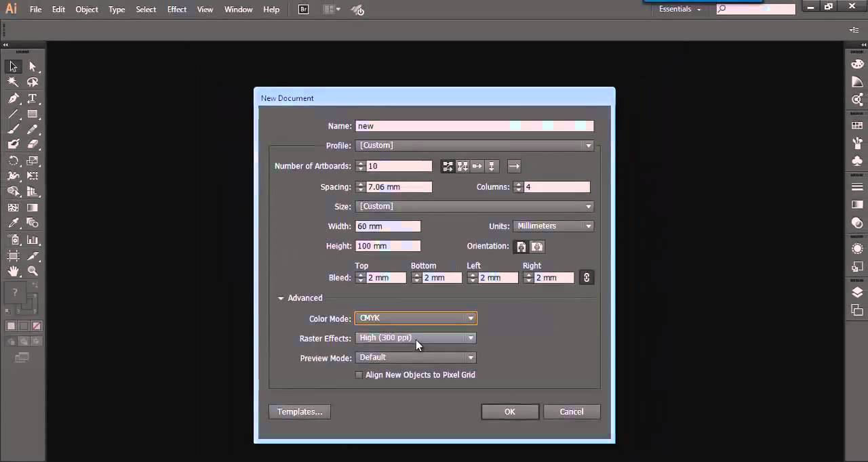Screen dimensions: 868x462
Task: Select the Blob Brush tool
Action: (x=13, y=144)
